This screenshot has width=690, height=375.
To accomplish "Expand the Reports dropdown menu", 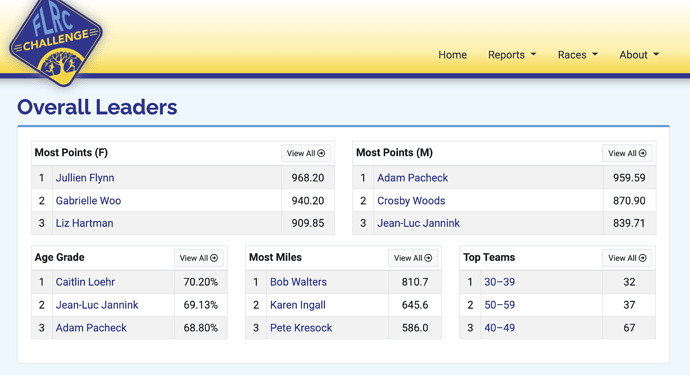I will pos(512,55).
